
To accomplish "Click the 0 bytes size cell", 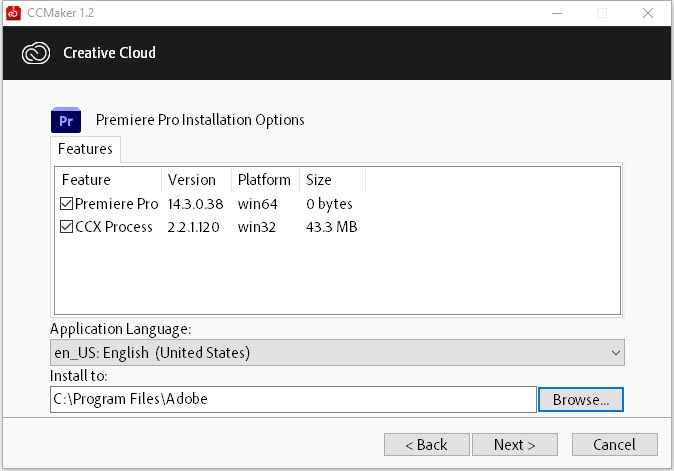I will (x=329, y=204).
